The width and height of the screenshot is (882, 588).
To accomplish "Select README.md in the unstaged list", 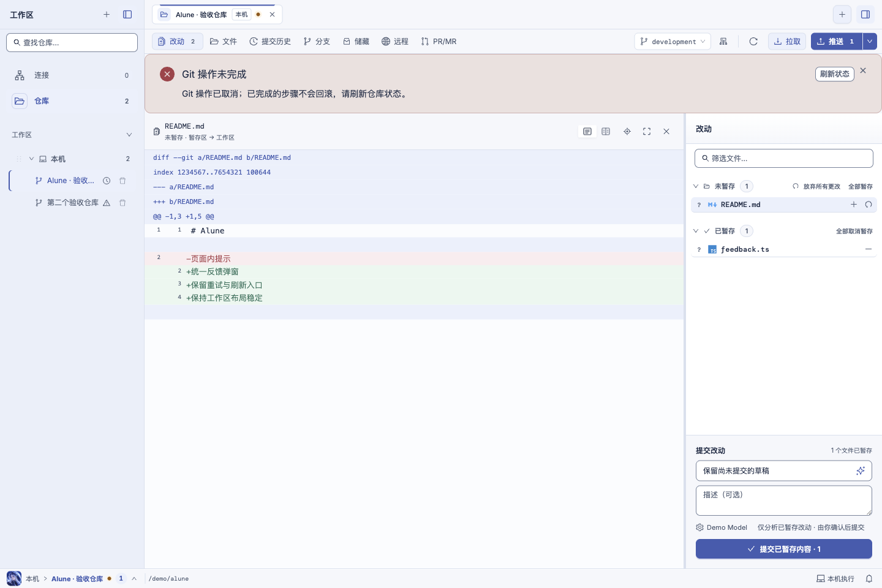I will pyautogui.click(x=784, y=205).
